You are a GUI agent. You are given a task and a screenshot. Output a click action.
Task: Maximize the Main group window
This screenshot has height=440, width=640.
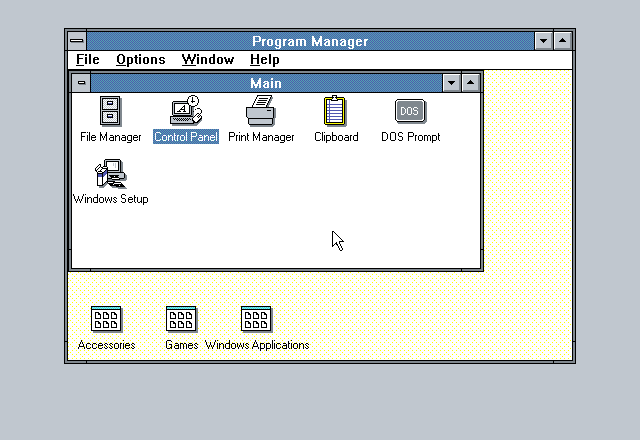470,83
